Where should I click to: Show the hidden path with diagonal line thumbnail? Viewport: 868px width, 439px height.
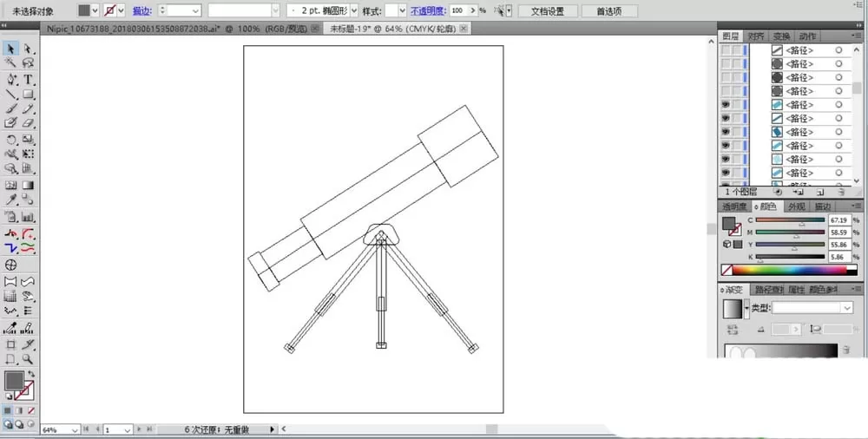[x=725, y=50]
